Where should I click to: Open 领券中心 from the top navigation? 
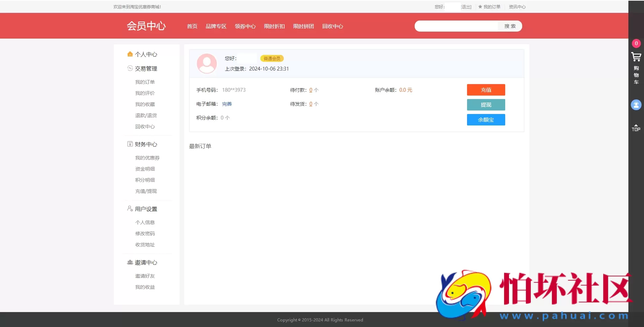245,26
